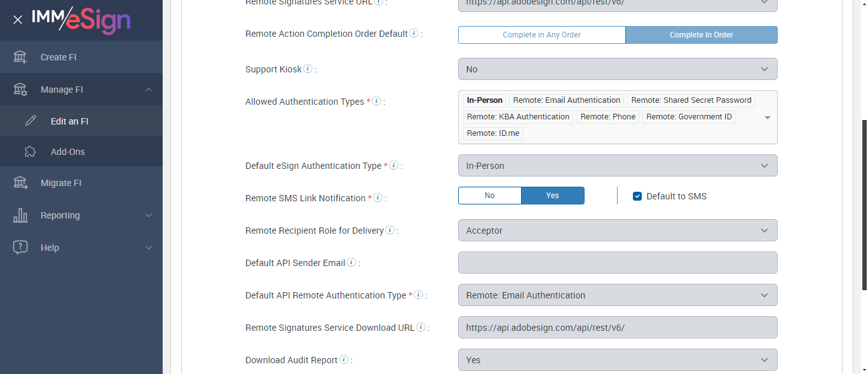Viewport: 868px width, 374px height.
Task: Click the X icon to close the sidebar
Action: (x=18, y=20)
